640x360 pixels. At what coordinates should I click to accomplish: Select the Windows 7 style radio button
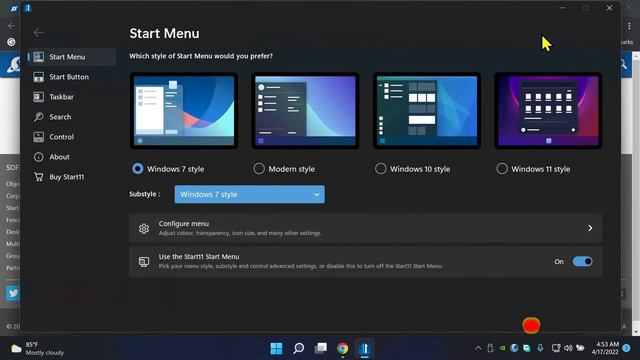(x=138, y=169)
